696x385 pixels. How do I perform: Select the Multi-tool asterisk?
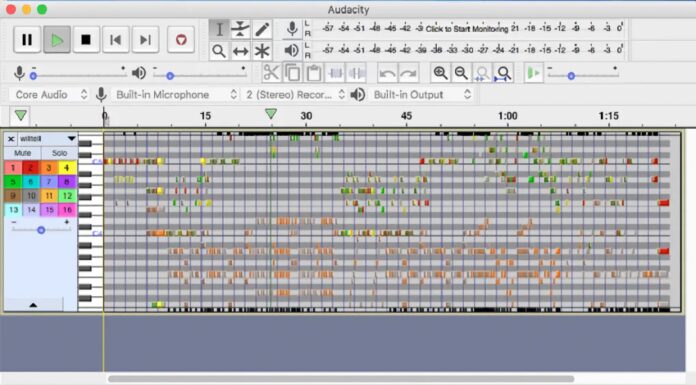[x=262, y=51]
